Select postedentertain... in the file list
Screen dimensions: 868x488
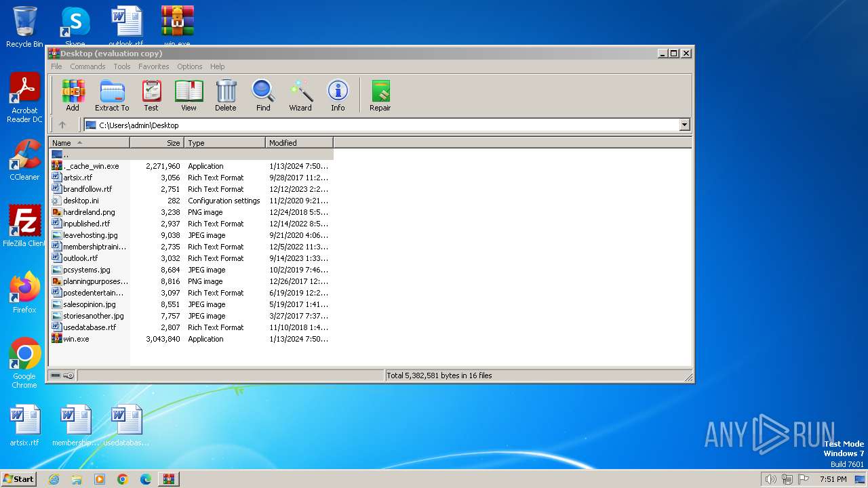click(x=191, y=293)
